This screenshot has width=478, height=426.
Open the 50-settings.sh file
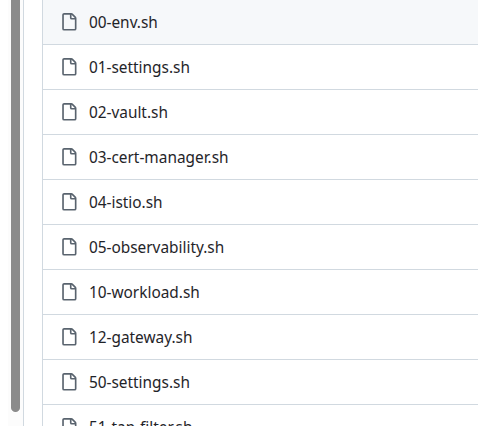pyautogui.click(x=139, y=383)
